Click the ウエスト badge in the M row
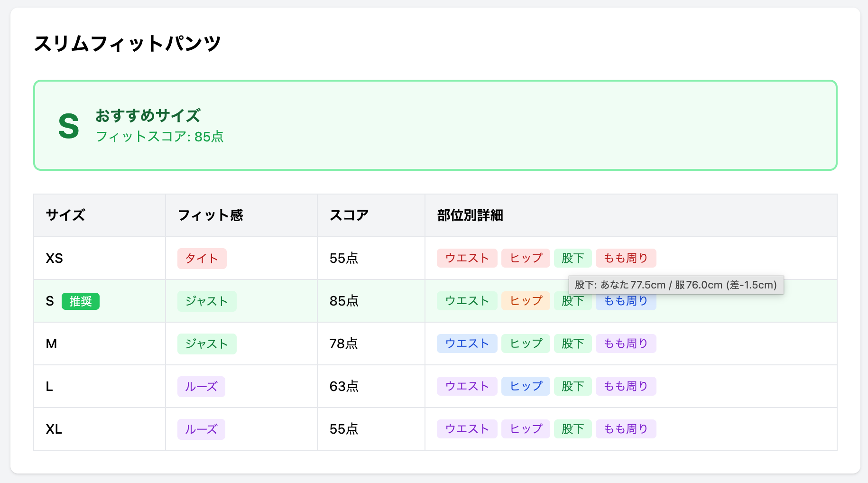Image resolution: width=868 pixels, height=483 pixels. pos(467,344)
